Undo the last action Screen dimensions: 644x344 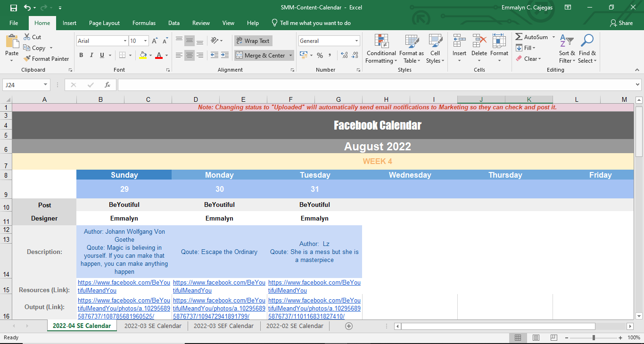click(x=27, y=8)
